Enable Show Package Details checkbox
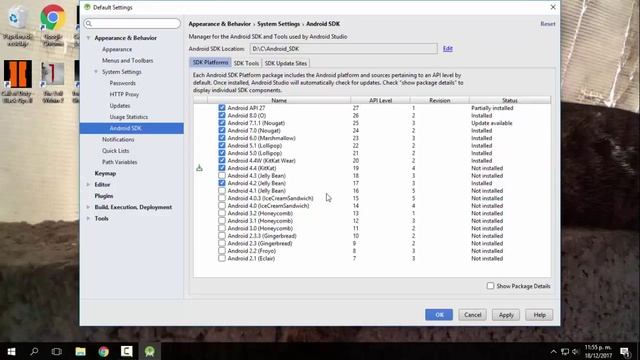This screenshot has height=360, width=640. point(490,286)
